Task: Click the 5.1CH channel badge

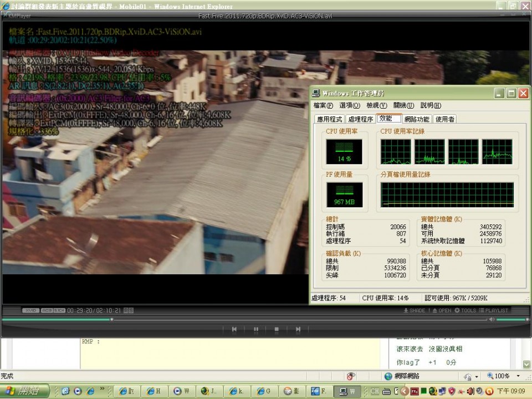Action: pyautogui.click(x=59, y=310)
